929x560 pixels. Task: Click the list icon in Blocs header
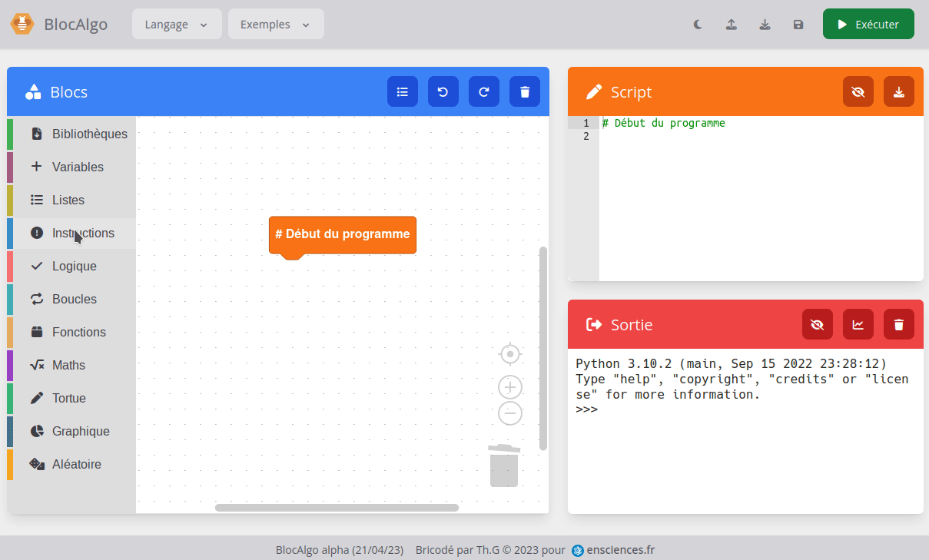click(402, 92)
